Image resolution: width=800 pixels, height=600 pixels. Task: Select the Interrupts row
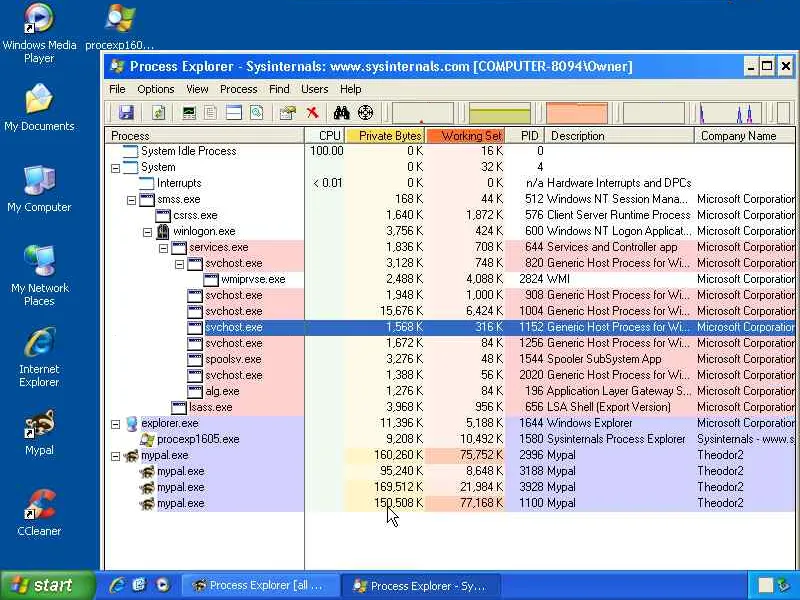coord(449,183)
